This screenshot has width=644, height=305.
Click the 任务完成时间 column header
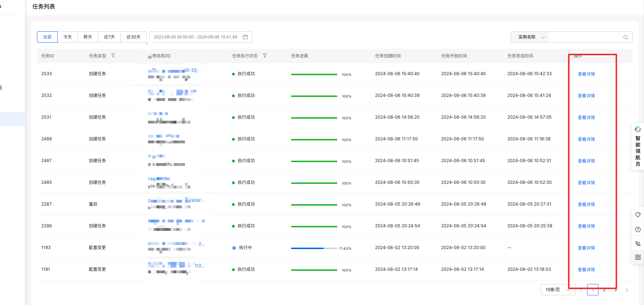[x=520, y=56]
